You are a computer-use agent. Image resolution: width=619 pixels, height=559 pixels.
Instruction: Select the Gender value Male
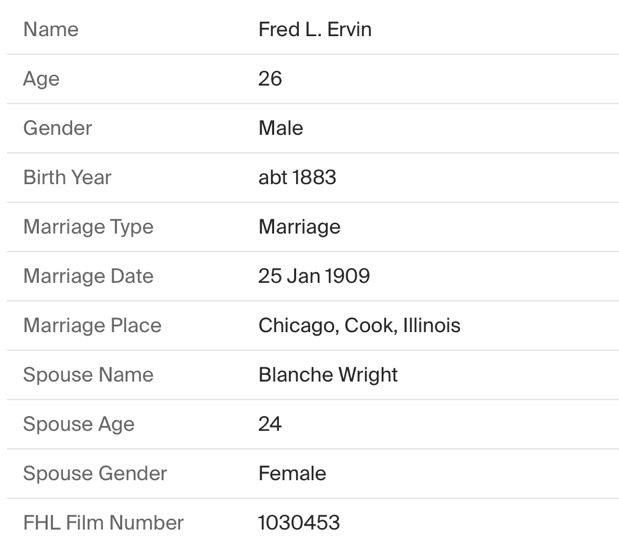(280, 128)
